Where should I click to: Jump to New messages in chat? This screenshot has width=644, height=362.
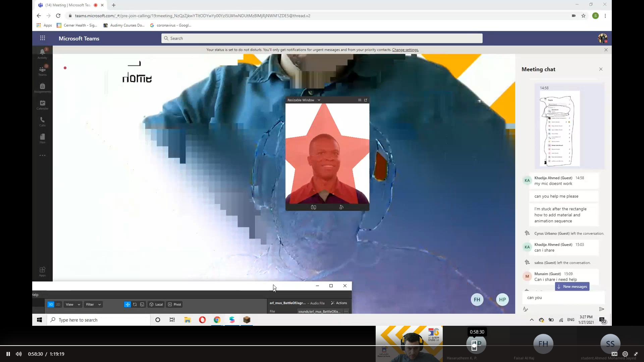572,287
